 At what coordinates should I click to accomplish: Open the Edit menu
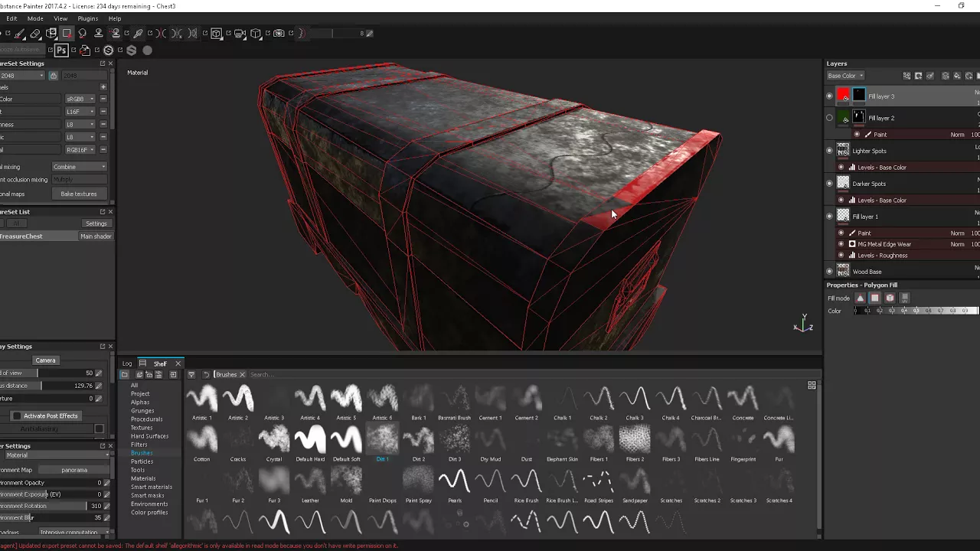(11, 18)
